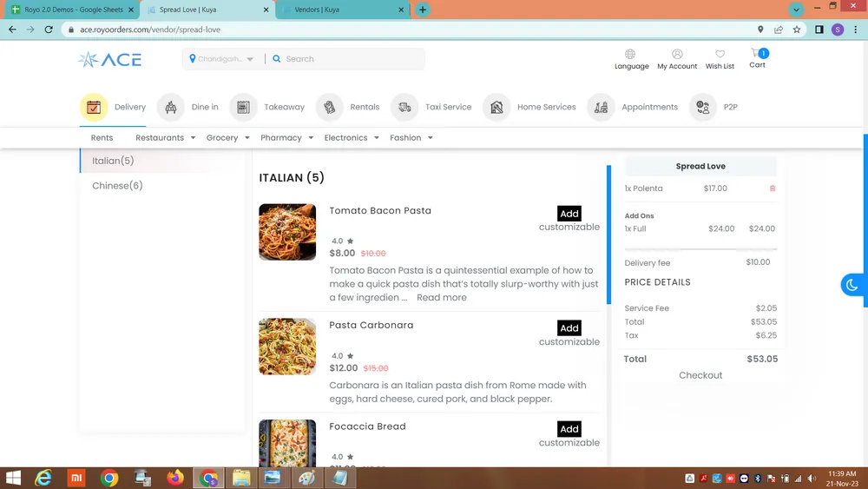Open the Chandigarh location dropdown

pyautogui.click(x=222, y=59)
